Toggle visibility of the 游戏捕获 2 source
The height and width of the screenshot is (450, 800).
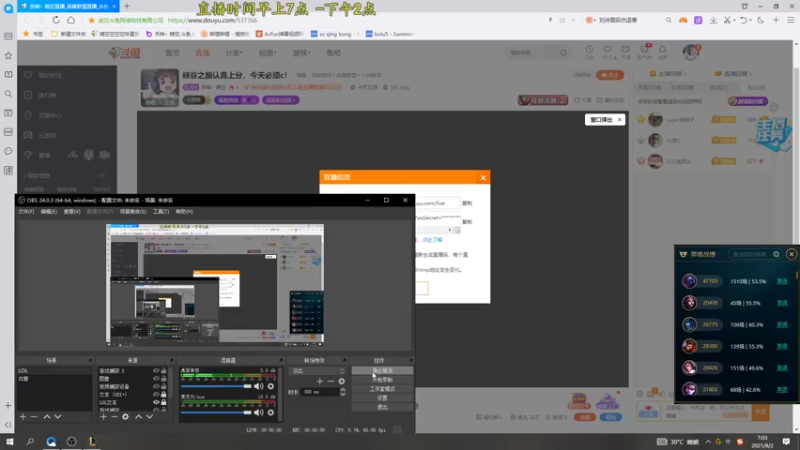156,371
